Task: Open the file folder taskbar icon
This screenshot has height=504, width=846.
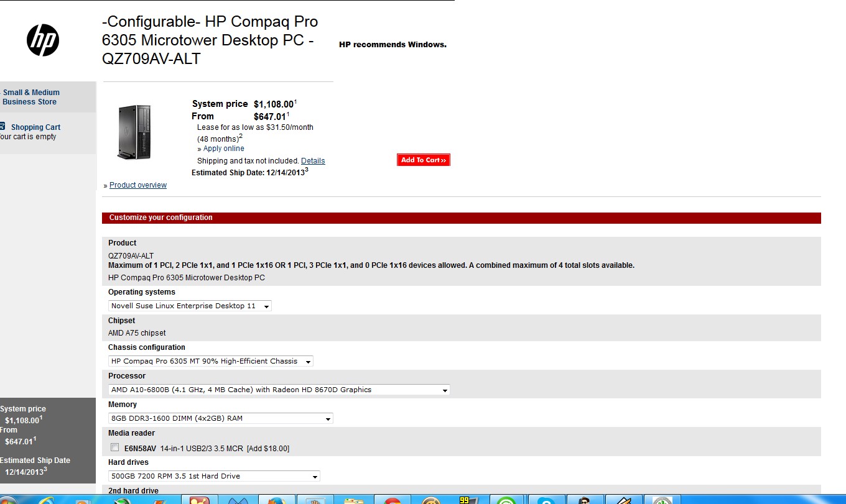Action: 353,500
